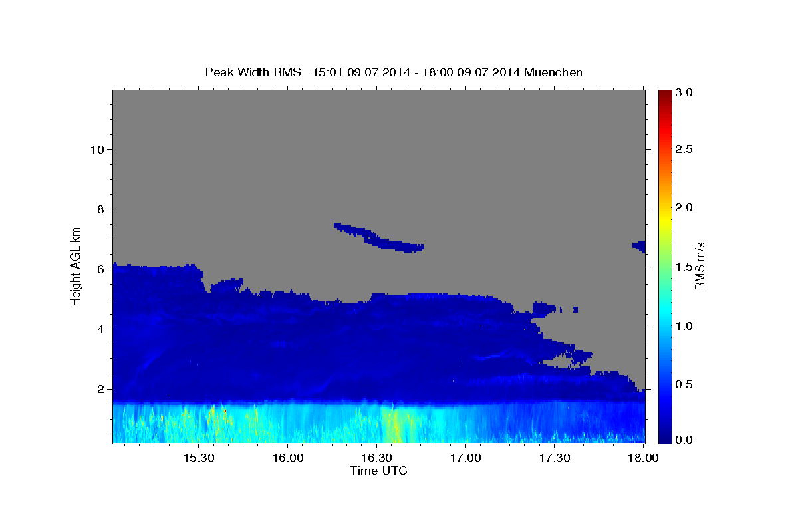Click the "Time UTC" axis label
The width and height of the screenshot is (798, 532).
pyautogui.click(x=378, y=471)
